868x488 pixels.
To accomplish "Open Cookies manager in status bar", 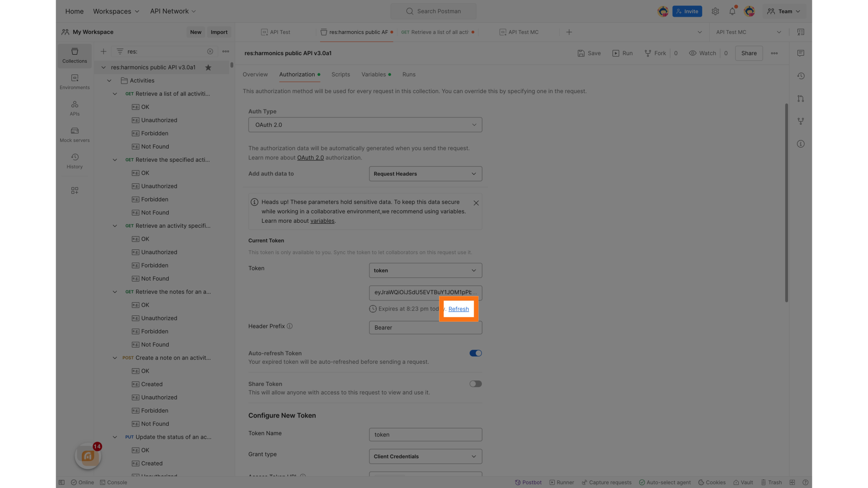I will tap(712, 482).
